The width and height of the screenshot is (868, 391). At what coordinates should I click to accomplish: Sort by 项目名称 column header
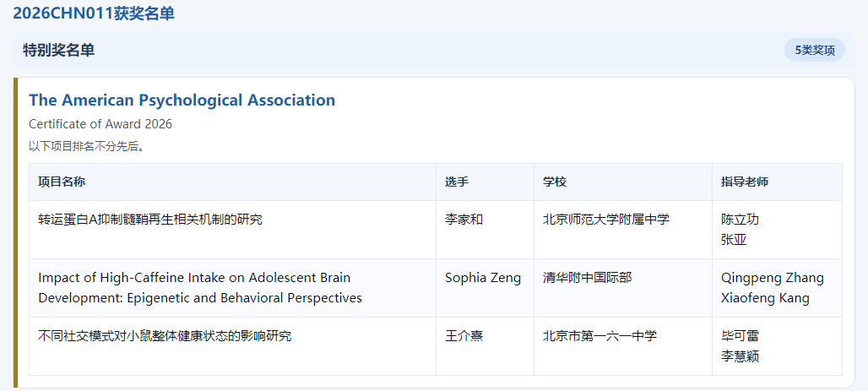click(x=62, y=182)
